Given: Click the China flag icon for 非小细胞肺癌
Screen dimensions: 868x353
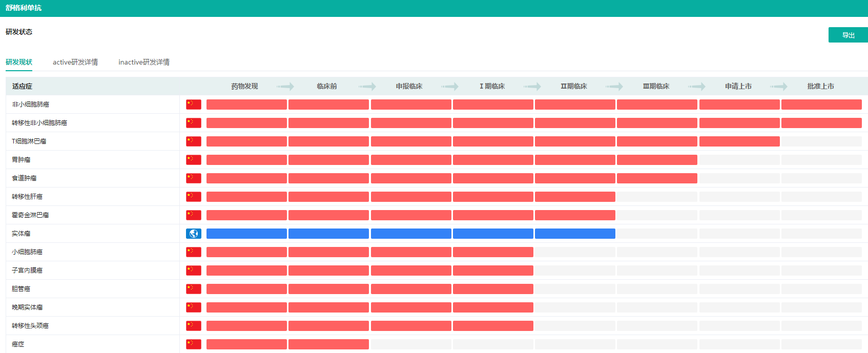Looking at the screenshot, I should 193,105.
